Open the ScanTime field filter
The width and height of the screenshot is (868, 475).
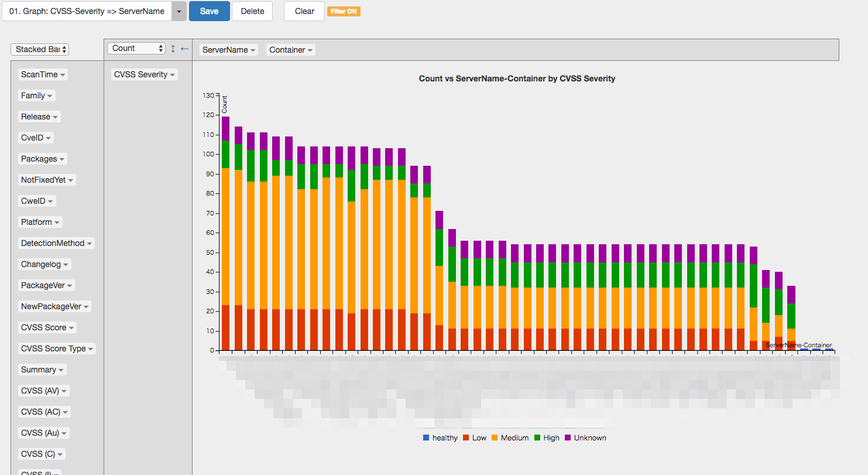(43, 74)
